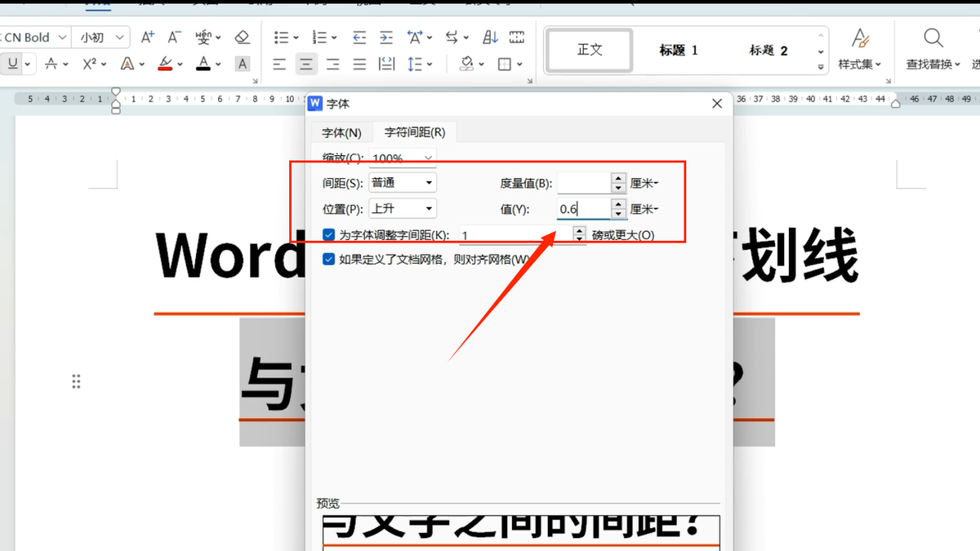The width and height of the screenshot is (980, 551).
Task: Open the 小初 font size dropdown
Action: (121, 38)
